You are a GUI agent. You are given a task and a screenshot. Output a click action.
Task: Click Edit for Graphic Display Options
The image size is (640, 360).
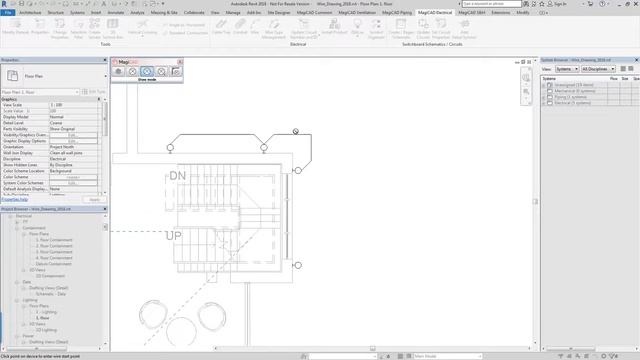[73, 141]
